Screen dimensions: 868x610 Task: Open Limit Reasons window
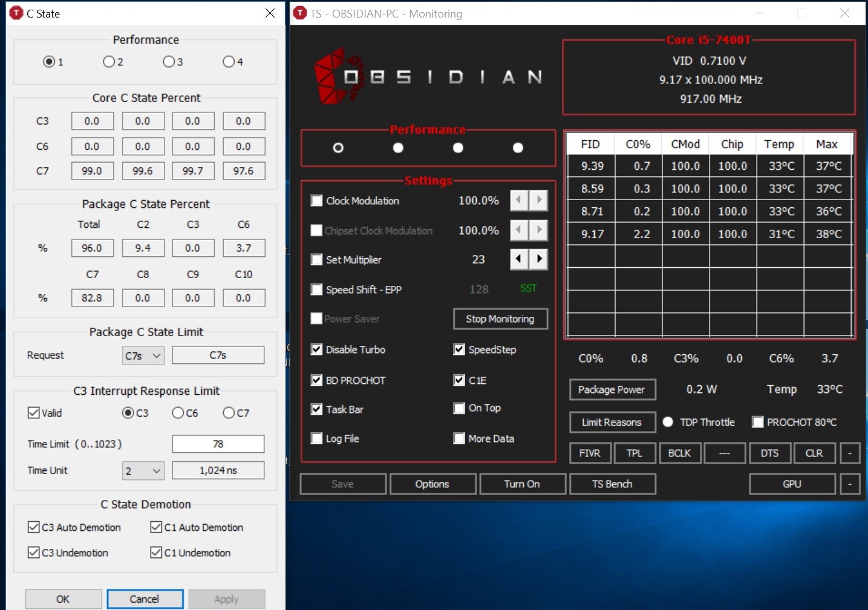point(612,422)
